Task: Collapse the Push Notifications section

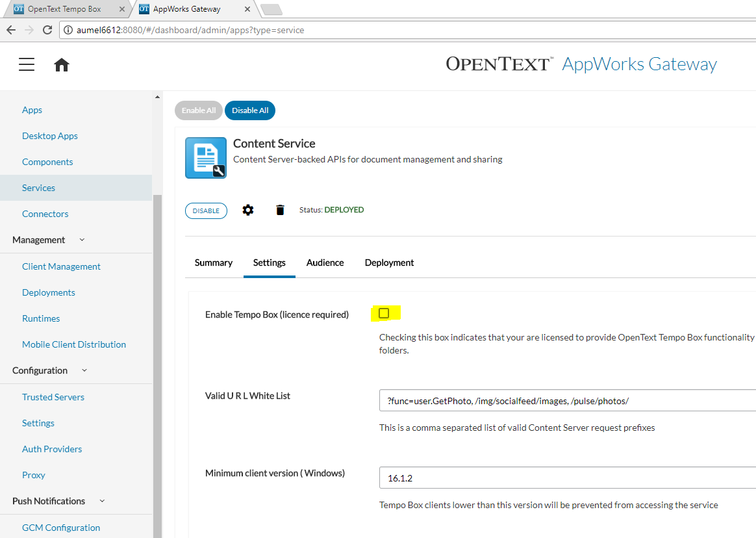Action: pyautogui.click(x=102, y=501)
